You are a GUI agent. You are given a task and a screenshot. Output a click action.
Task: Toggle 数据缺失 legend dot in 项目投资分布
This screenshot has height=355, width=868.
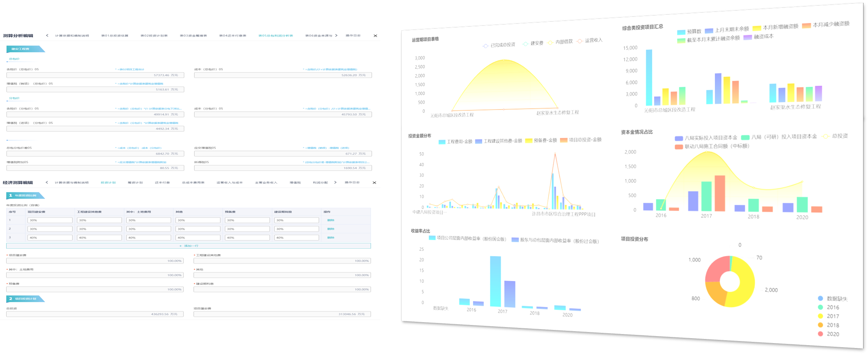pos(820,298)
